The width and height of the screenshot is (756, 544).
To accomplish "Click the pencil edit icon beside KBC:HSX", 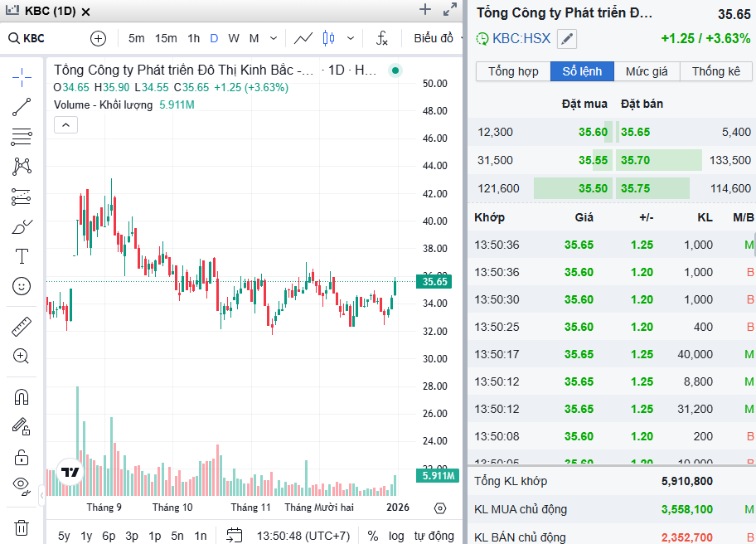I will click(567, 38).
